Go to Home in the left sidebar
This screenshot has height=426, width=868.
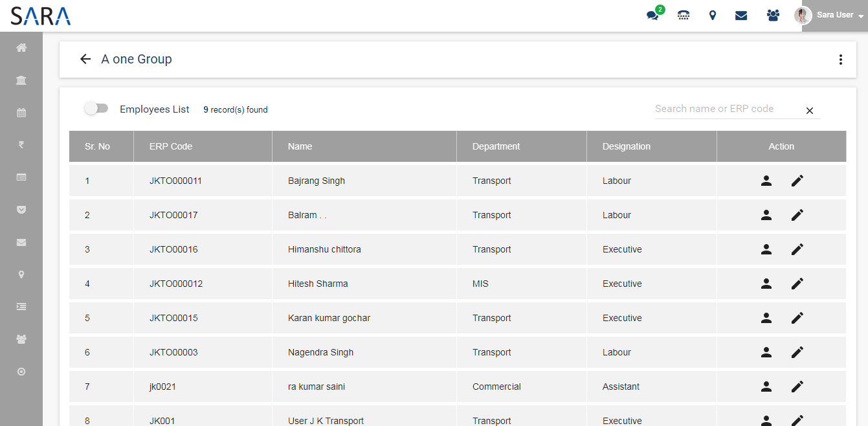[x=21, y=48]
